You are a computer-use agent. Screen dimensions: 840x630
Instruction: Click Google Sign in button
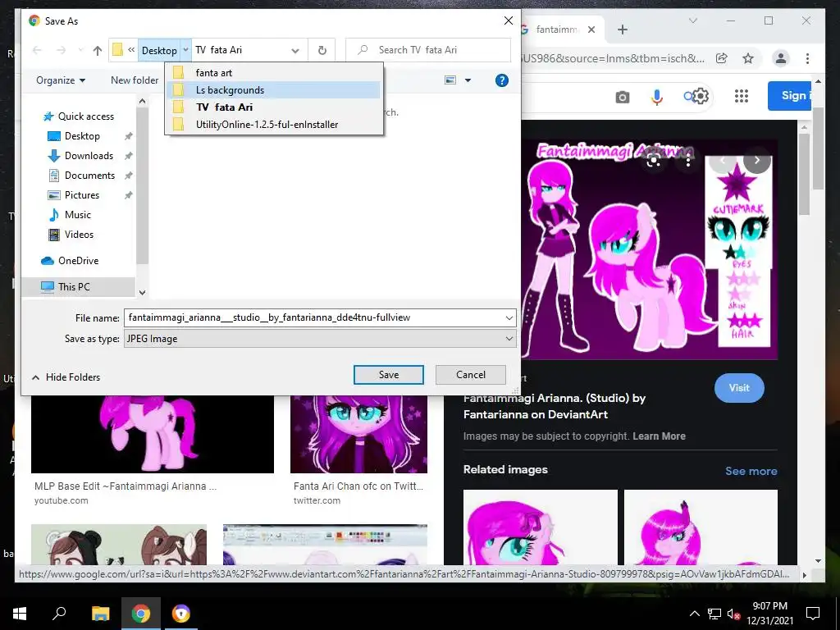click(x=790, y=96)
